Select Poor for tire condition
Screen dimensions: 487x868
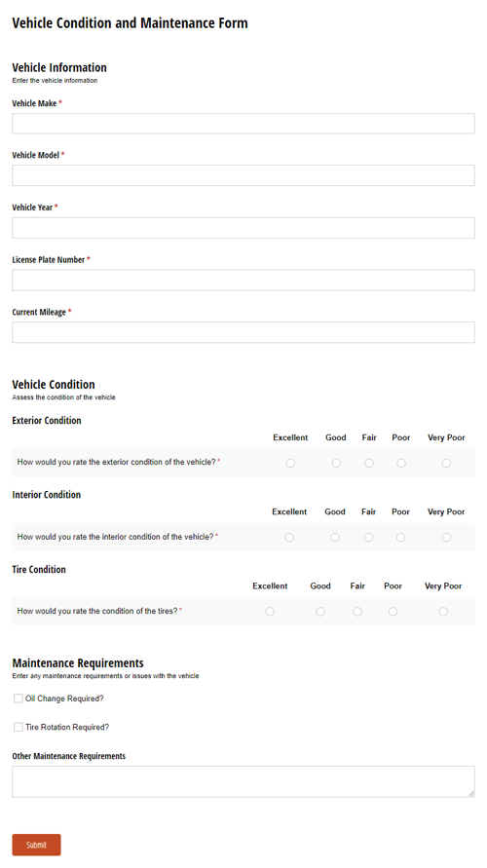[x=393, y=612]
